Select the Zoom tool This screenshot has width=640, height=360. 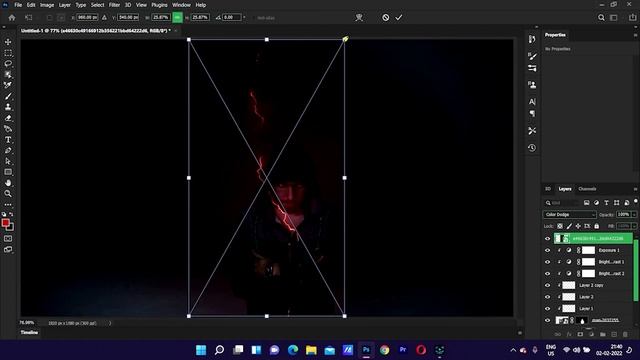tap(8, 193)
